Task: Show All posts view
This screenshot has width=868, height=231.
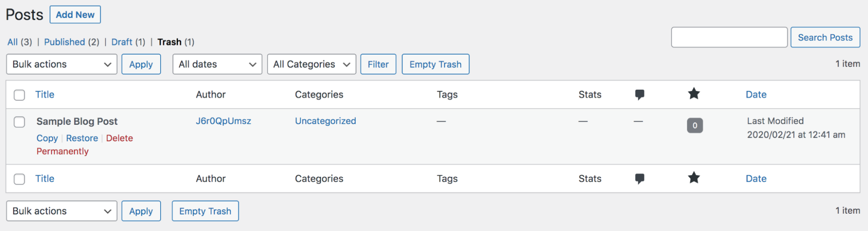Action: tap(13, 42)
